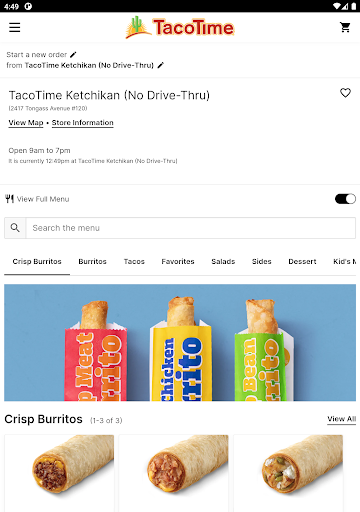The height and width of the screenshot is (512, 360).
Task: Go to the Favorites tab
Action: point(178,262)
